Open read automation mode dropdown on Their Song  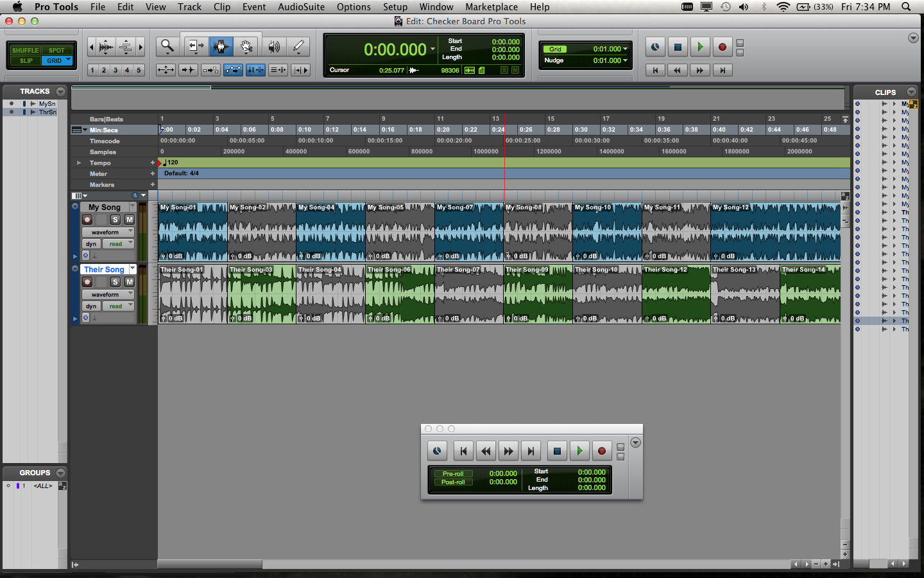point(118,306)
